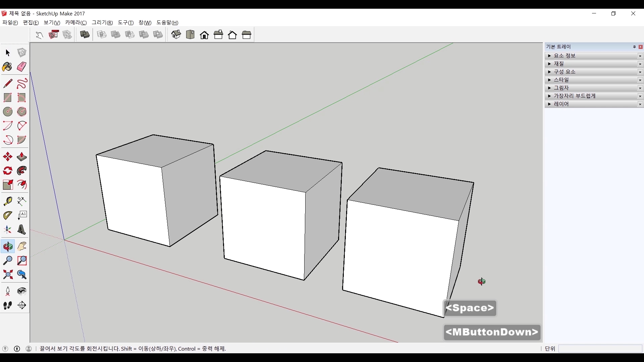
Task: Select the Walk footprints tool
Action: (7, 305)
